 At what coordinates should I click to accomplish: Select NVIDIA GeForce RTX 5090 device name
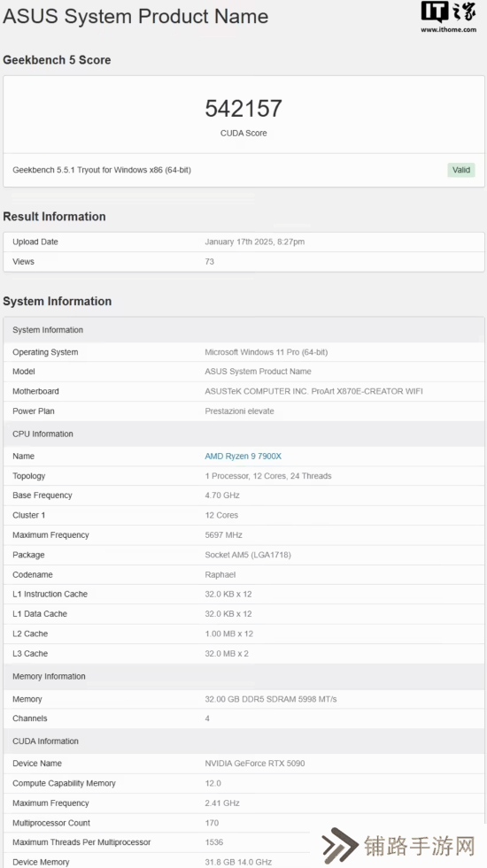[x=255, y=764]
